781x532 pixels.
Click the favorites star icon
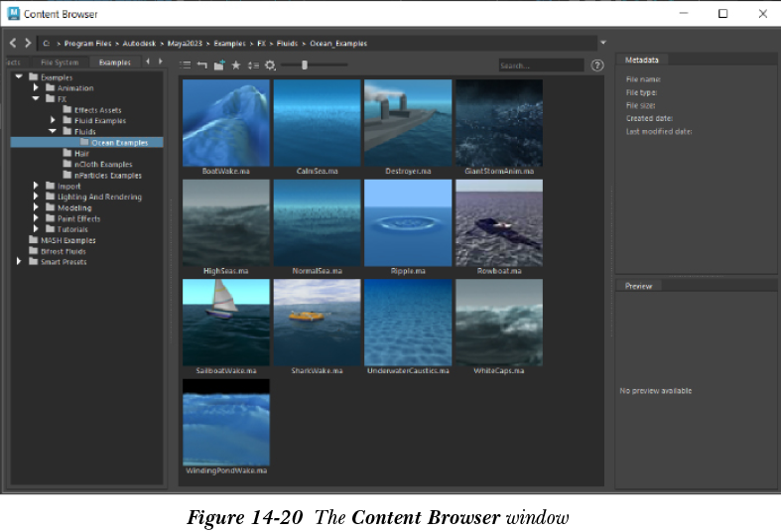click(236, 66)
